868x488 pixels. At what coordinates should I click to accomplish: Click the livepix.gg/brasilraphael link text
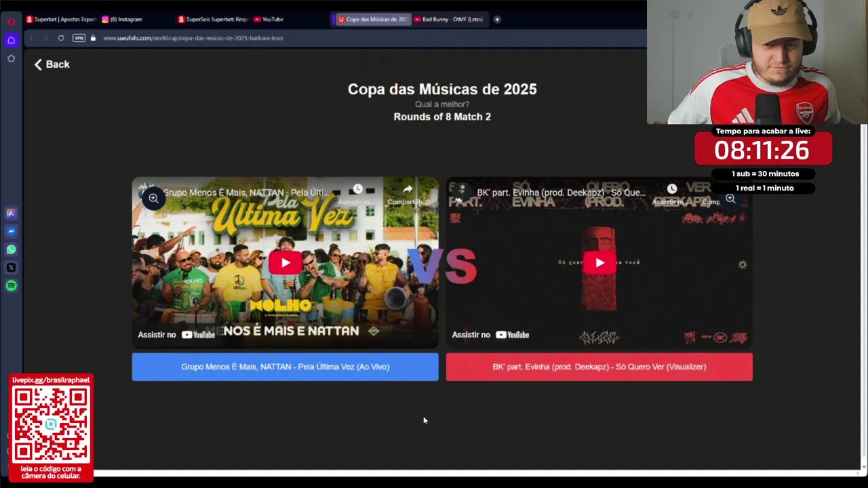51,380
